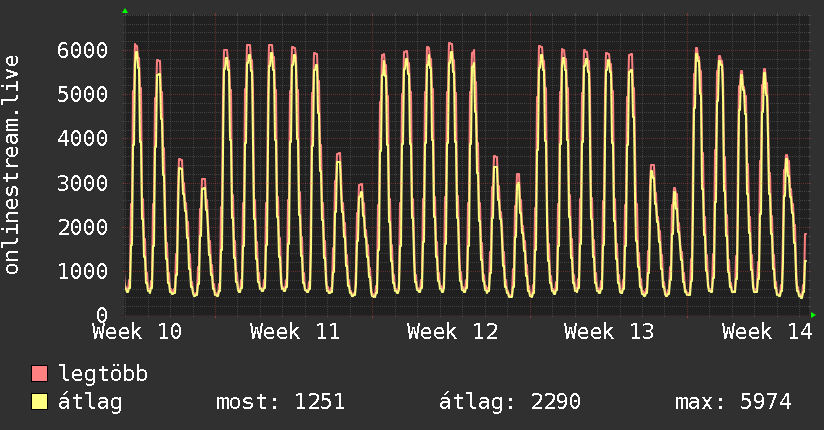This screenshot has height=430, width=824.
Task: Click the 'max: 5974' statistic
Action: click(733, 402)
